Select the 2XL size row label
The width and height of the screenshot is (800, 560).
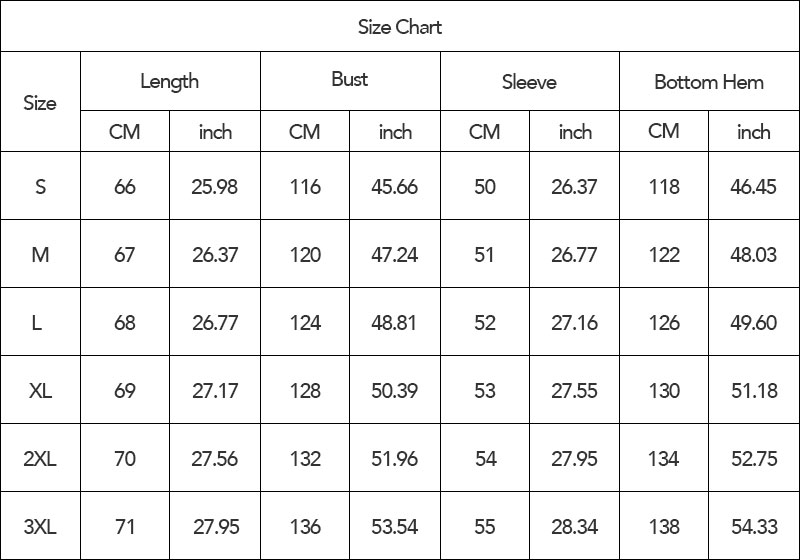tap(40, 459)
